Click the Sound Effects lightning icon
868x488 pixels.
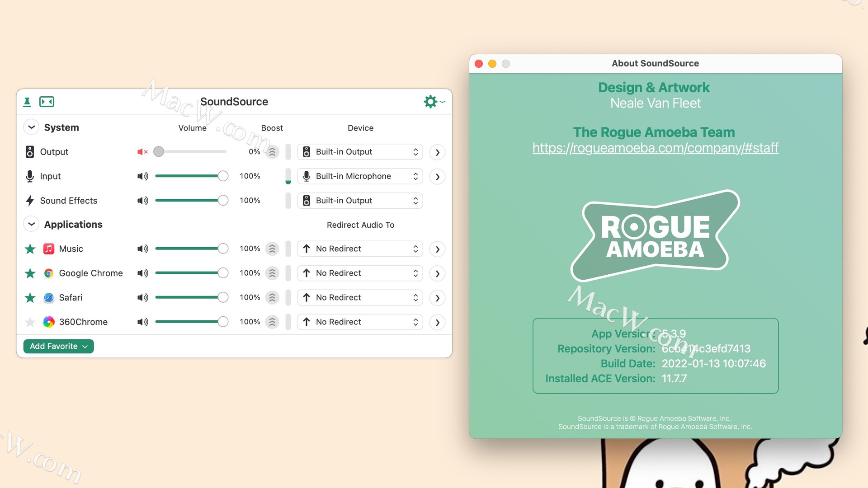click(30, 201)
